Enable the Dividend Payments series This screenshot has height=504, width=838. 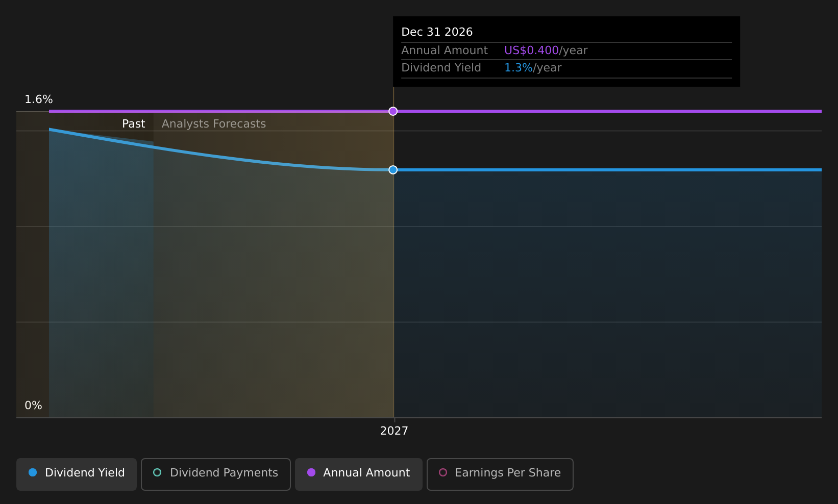point(215,474)
